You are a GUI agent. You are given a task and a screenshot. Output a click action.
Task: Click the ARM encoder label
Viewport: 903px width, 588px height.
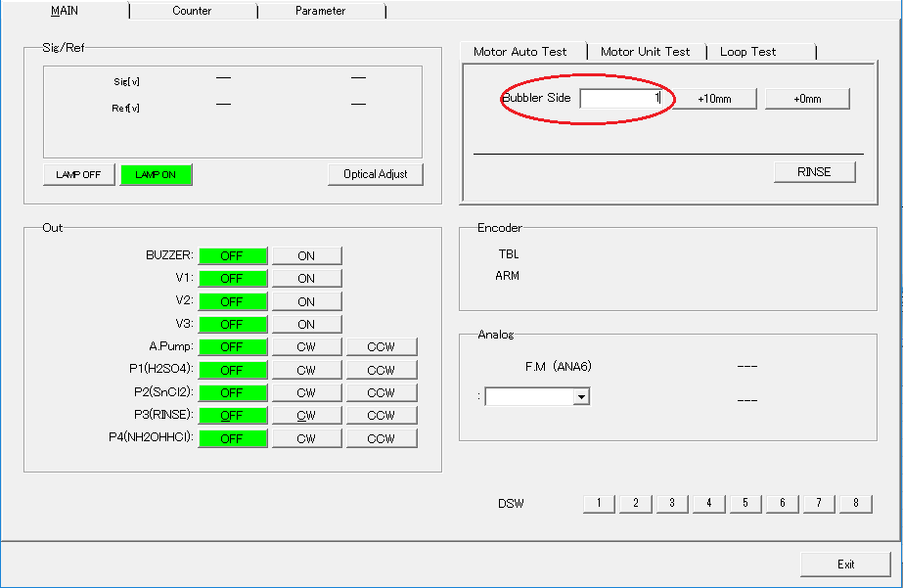[x=507, y=276]
